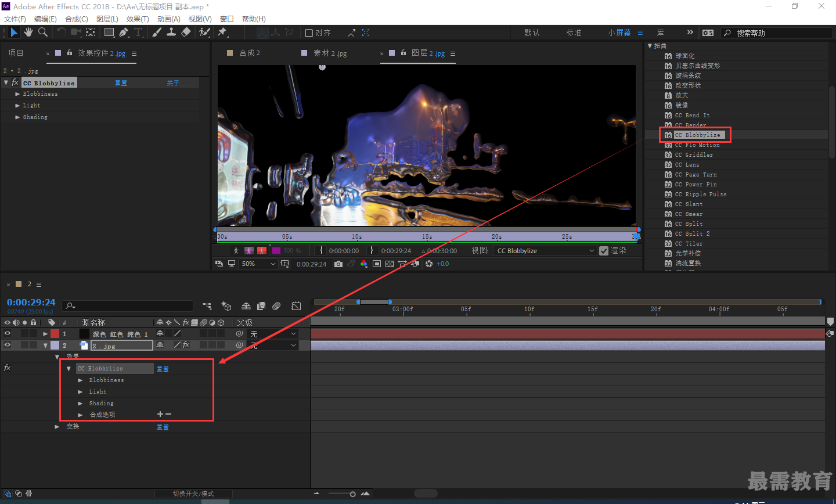Open the parent dropdown for layer 1

pyautogui.click(x=273, y=334)
